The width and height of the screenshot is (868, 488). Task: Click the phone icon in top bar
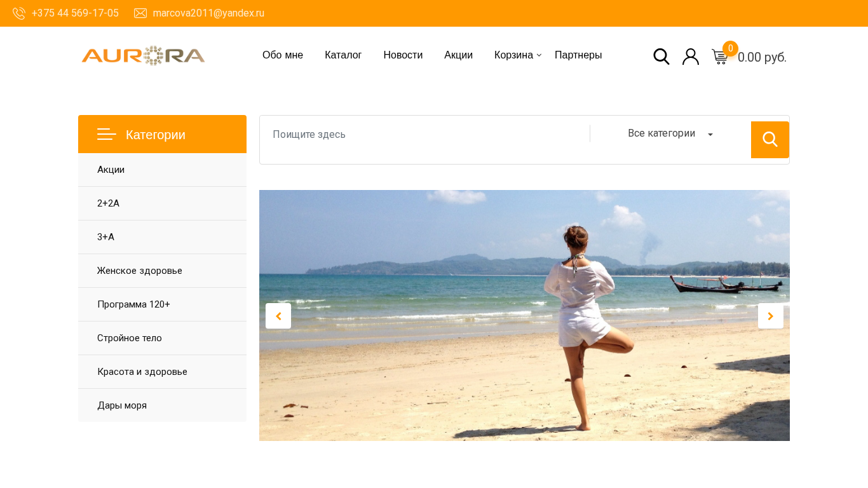tap(19, 13)
